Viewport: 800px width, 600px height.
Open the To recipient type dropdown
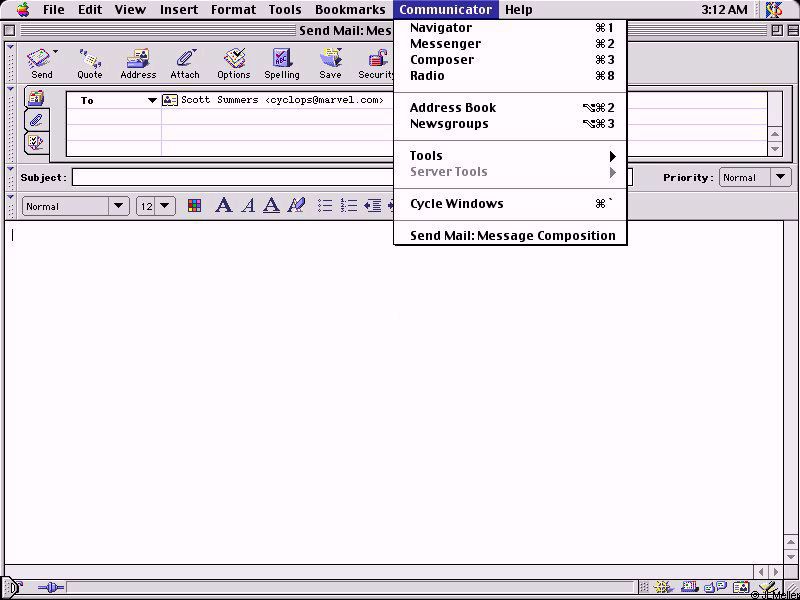(152, 101)
